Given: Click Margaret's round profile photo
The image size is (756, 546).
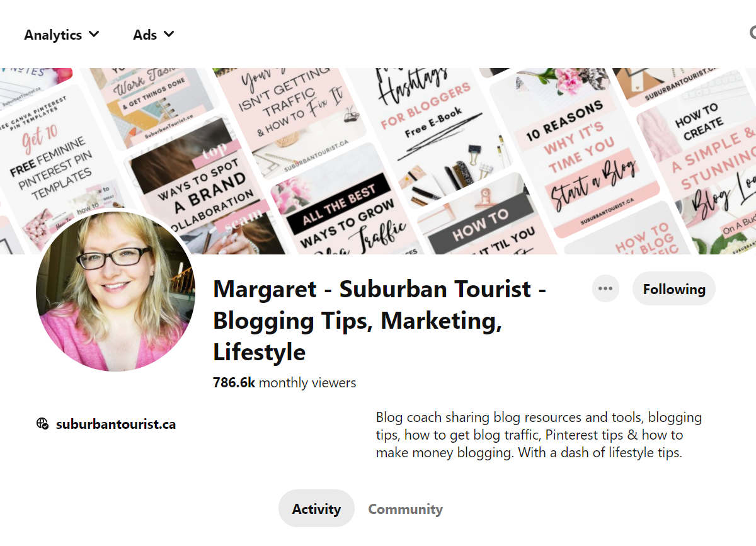Looking at the screenshot, I should pyautogui.click(x=115, y=291).
